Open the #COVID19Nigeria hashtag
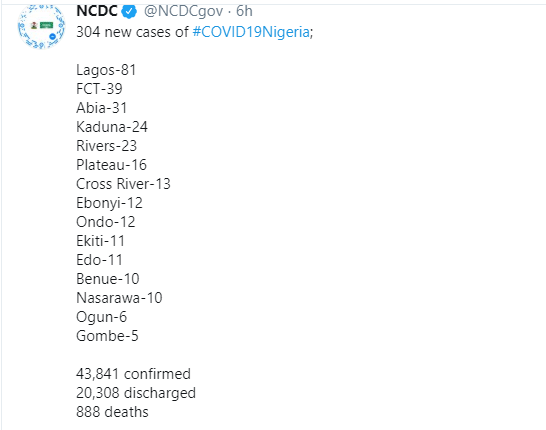The height and width of the screenshot is (430, 546). click(251, 32)
